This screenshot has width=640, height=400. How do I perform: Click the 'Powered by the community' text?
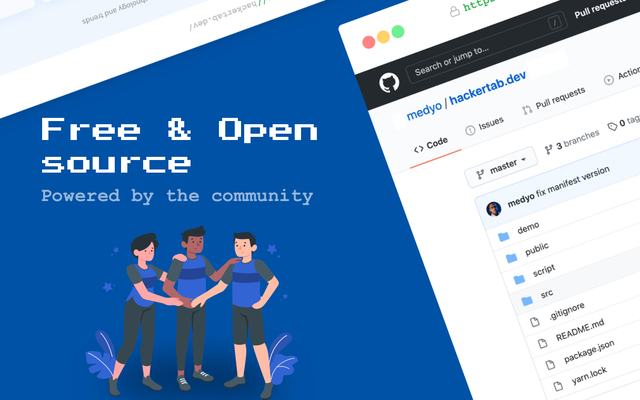pos(177,196)
